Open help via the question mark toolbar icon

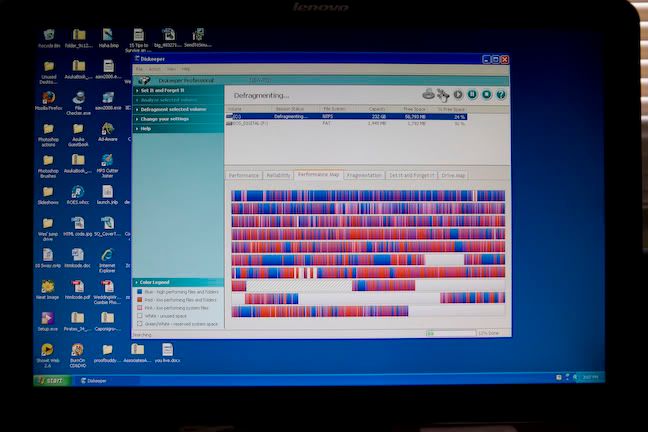click(x=500, y=95)
